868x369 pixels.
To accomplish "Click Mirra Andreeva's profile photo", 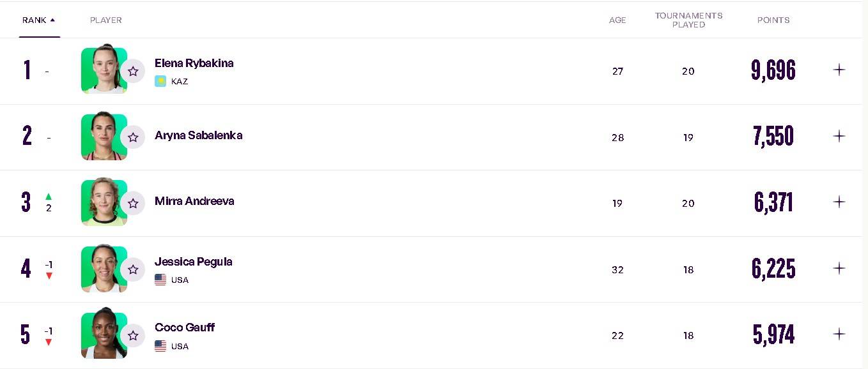I will coord(104,202).
